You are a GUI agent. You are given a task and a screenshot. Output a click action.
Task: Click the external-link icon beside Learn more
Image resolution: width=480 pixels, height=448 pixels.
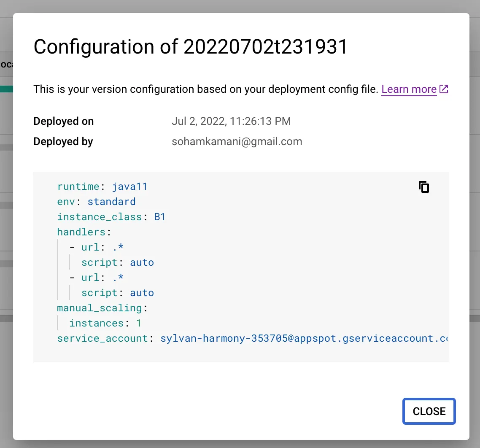coord(444,89)
